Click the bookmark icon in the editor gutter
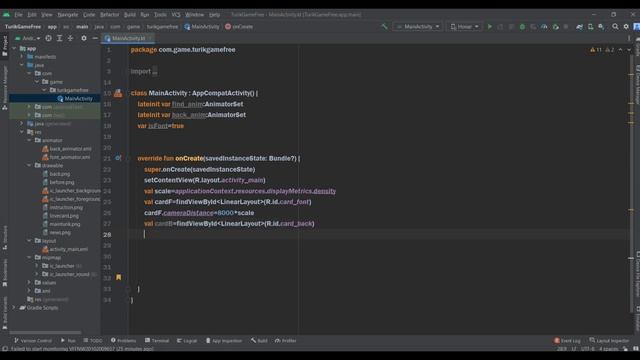This screenshot has width=640, height=360. (118, 278)
